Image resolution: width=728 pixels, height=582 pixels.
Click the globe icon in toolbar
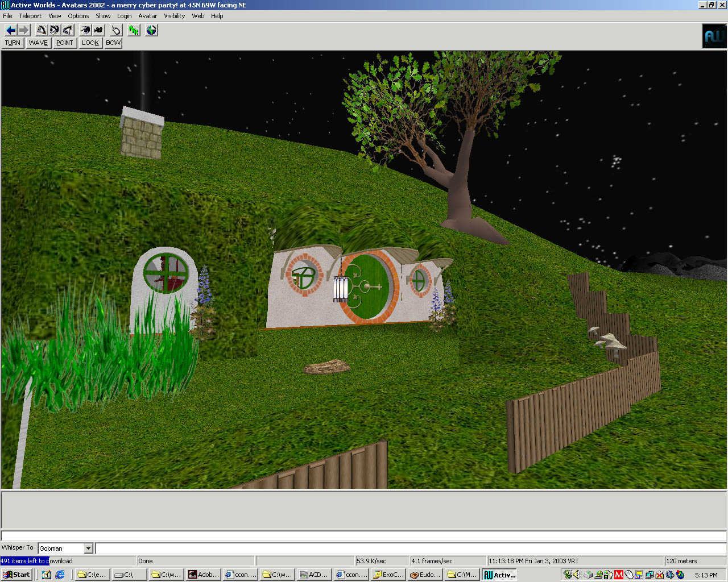coord(151,30)
